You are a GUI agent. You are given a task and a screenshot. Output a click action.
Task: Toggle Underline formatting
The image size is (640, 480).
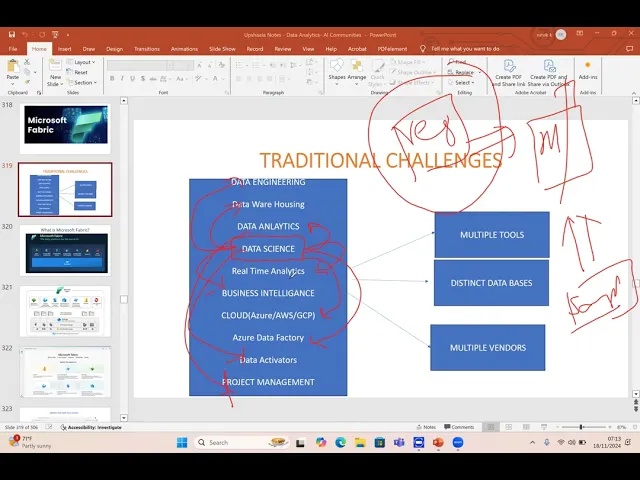click(x=132, y=78)
